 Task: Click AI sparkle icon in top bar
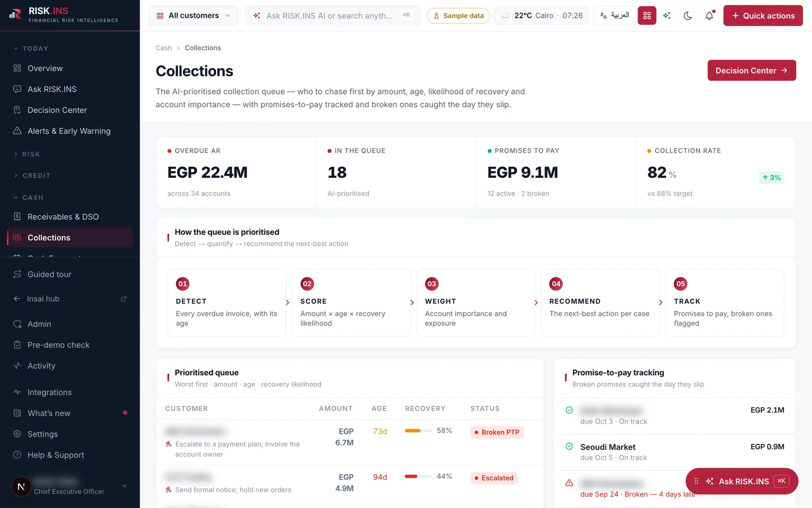(667, 16)
